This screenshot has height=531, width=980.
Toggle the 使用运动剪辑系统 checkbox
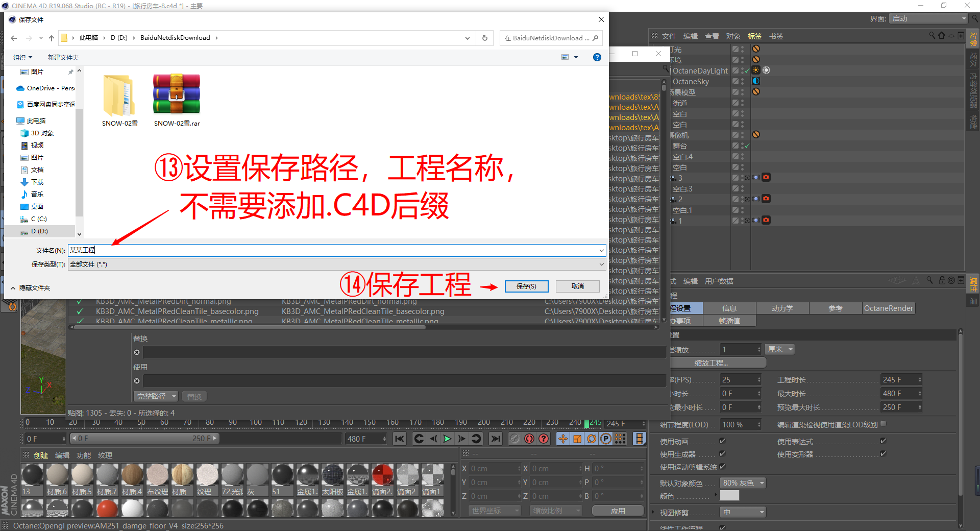722,467
